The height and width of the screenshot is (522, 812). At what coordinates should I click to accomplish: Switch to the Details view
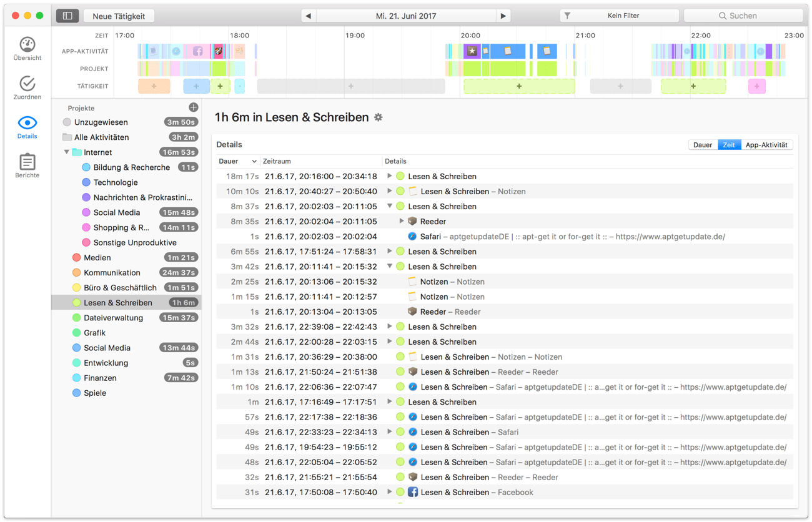click(x=27, y=127)
